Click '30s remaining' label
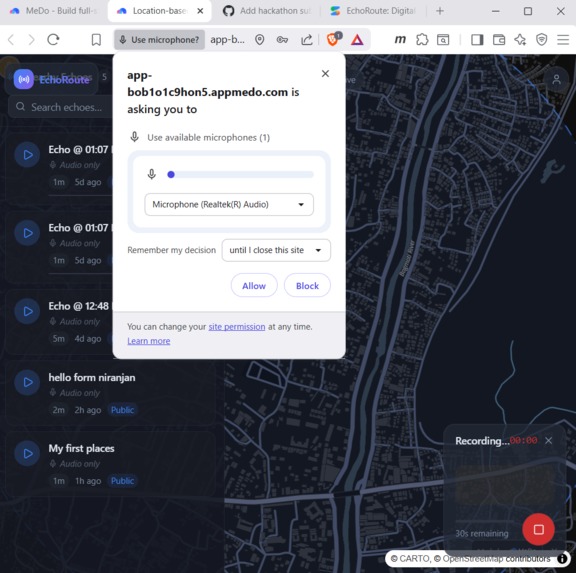Image resolution: width=576 pixels, height=573 pixels. point(482,533)
